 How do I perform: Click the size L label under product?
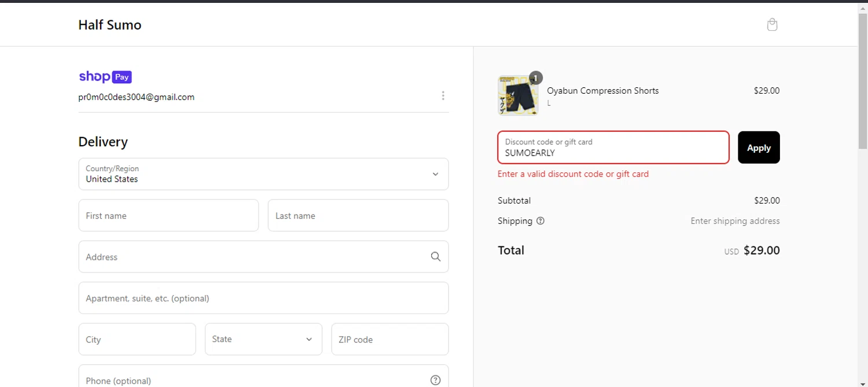tap(549, 104)
